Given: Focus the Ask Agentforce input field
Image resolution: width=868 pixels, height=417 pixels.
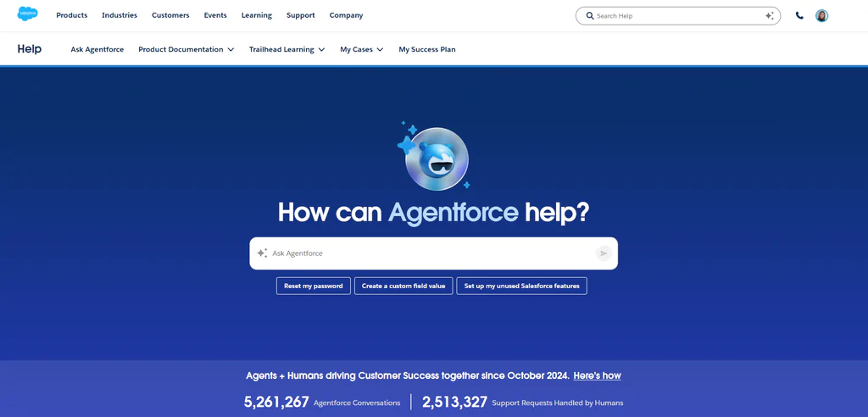Looking at the screenshot, I should point(433,253).
